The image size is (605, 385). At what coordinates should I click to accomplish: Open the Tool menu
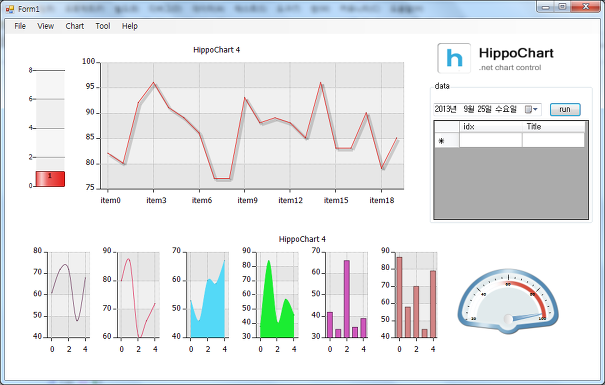pyautogui.click(x=103, y=26)
